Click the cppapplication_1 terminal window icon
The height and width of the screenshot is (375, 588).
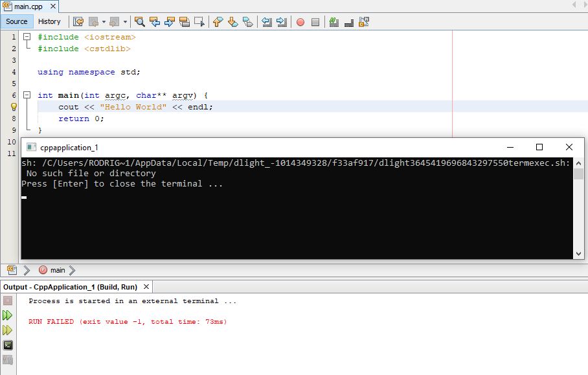point(32,147)
